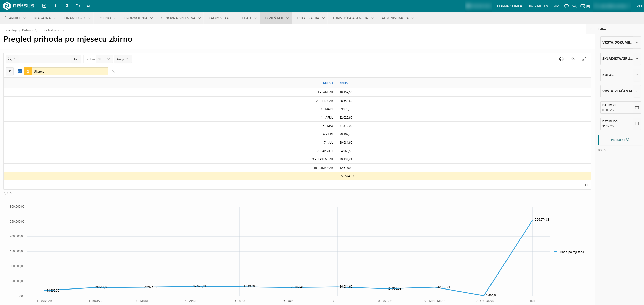This screenshot has width=644, height=305.
Task: Click the Go search button
Action: coord(76,59)
